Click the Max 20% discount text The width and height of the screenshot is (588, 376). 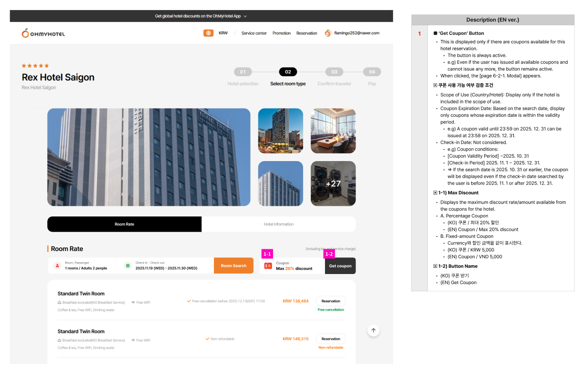click(x=294, y=268)
